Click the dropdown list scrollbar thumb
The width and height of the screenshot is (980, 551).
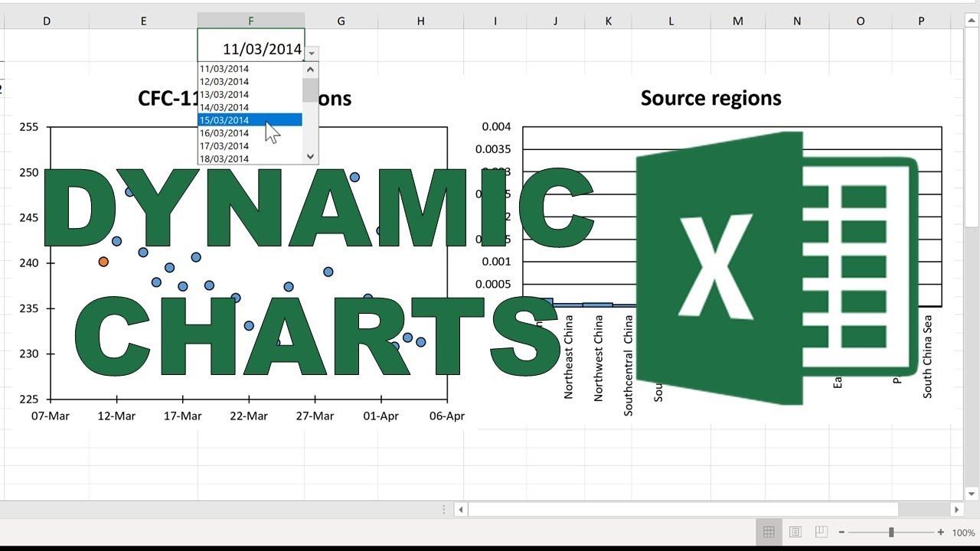point(310,89)
